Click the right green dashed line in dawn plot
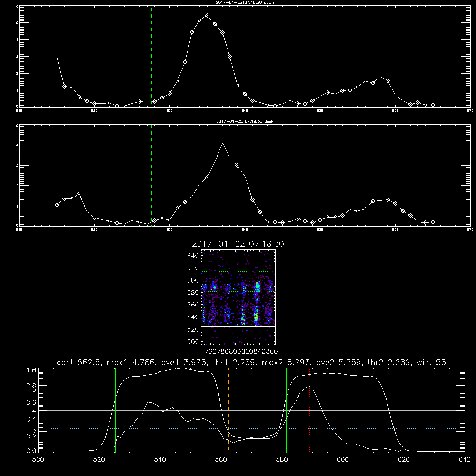The image size is (476, 476). pyautogui.click(x=263, y=56)
